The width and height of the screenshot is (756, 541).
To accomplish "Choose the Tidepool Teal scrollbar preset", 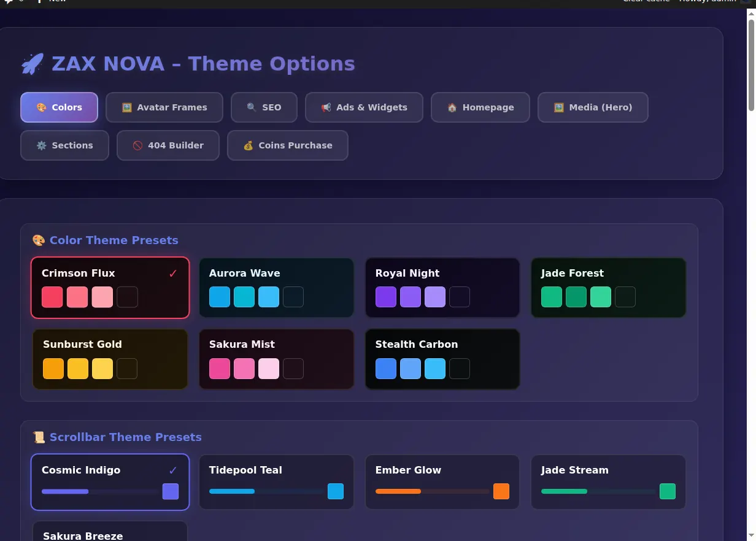I will [x=276, y=482].
